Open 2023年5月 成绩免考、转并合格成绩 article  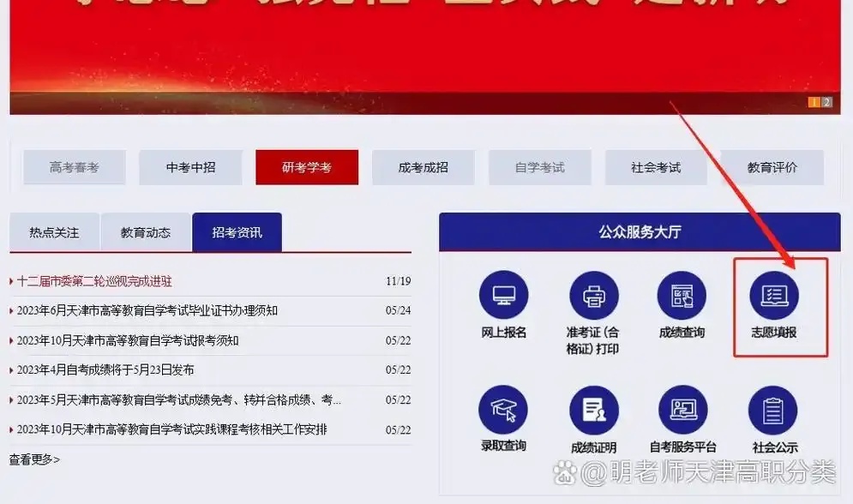point(179,399)
